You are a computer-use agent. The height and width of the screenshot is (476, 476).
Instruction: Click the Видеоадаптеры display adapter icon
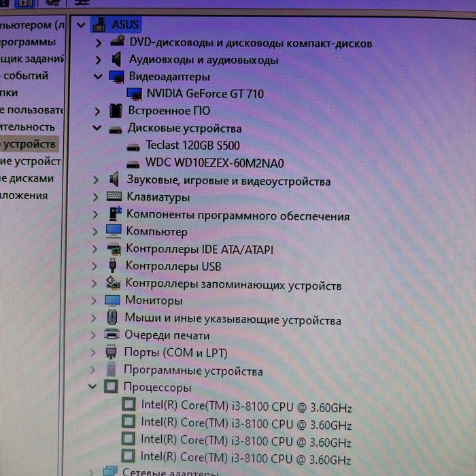[116, 76]
